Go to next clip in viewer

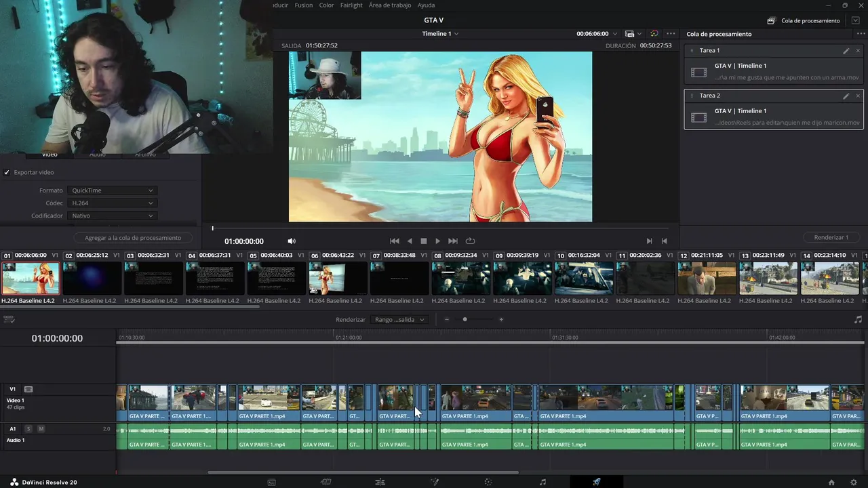650,241
